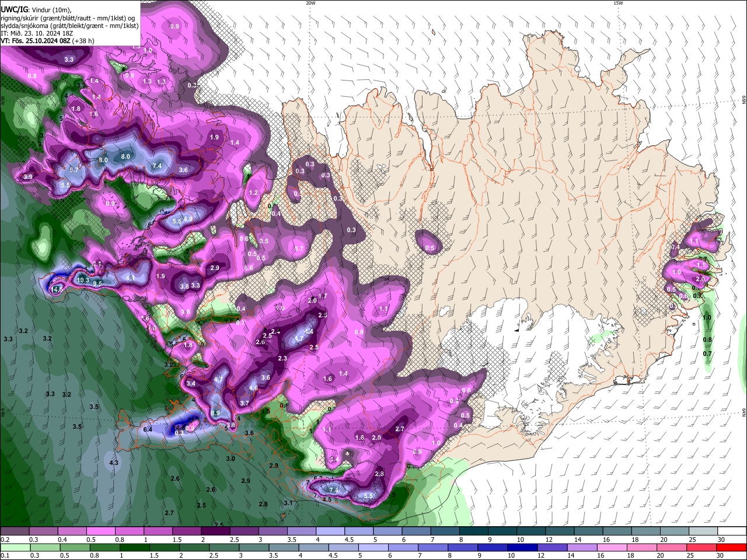This screenshot has height=560, width=747.
Task: Click the 3.9 value at the map's west edge
Action: [28, 177]
